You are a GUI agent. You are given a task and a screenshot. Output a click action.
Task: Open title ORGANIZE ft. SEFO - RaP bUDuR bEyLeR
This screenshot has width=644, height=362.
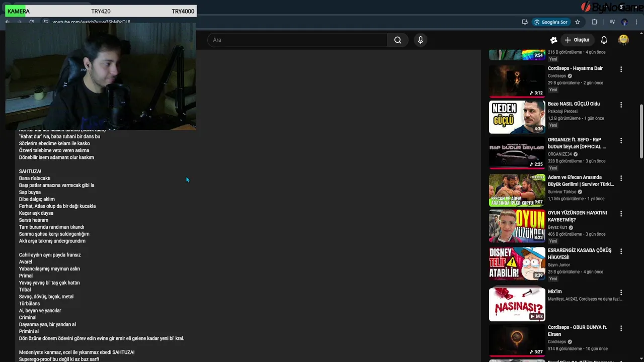point(577,143)
